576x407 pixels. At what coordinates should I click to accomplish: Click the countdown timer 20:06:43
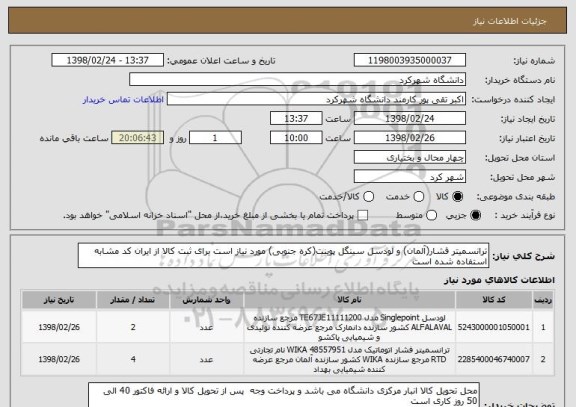138,138
